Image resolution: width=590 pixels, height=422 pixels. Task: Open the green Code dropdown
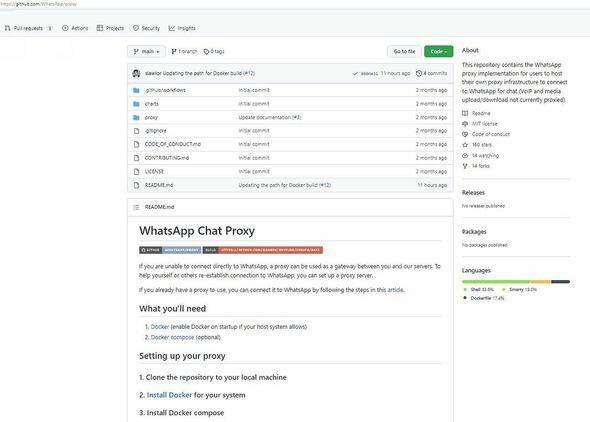pos(438,52)
